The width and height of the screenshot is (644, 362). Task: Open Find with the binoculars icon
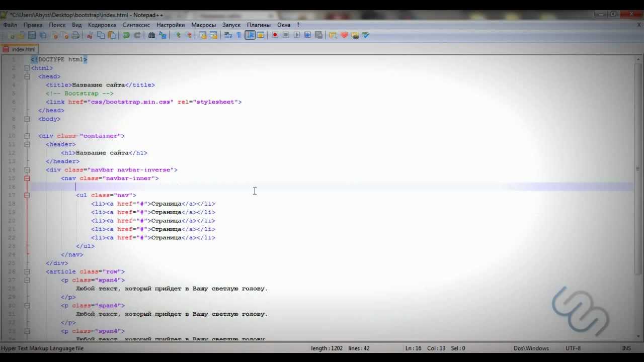pos(151,35)
